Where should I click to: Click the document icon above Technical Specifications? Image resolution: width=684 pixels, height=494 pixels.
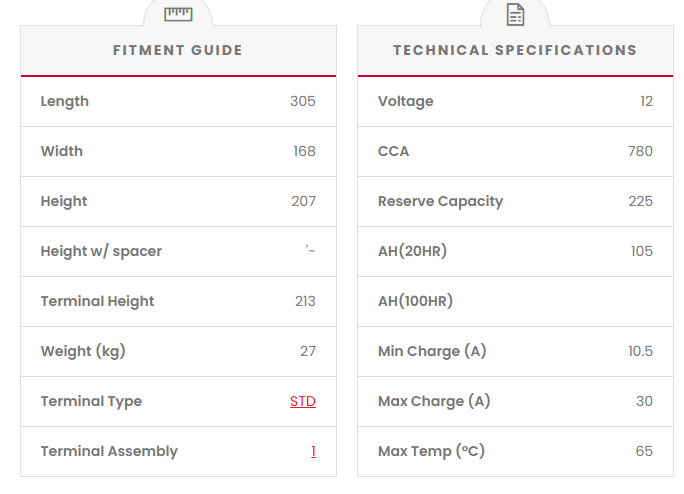tap(515, 14)
